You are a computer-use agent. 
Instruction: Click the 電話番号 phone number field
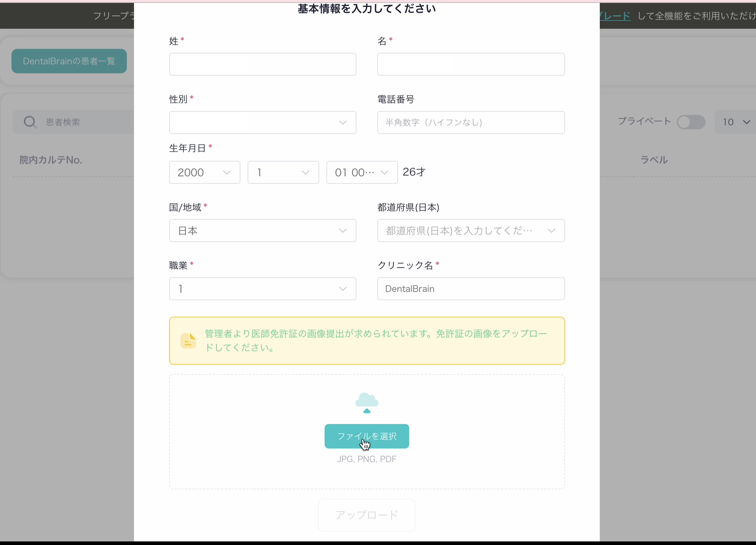tap(470, 123)
